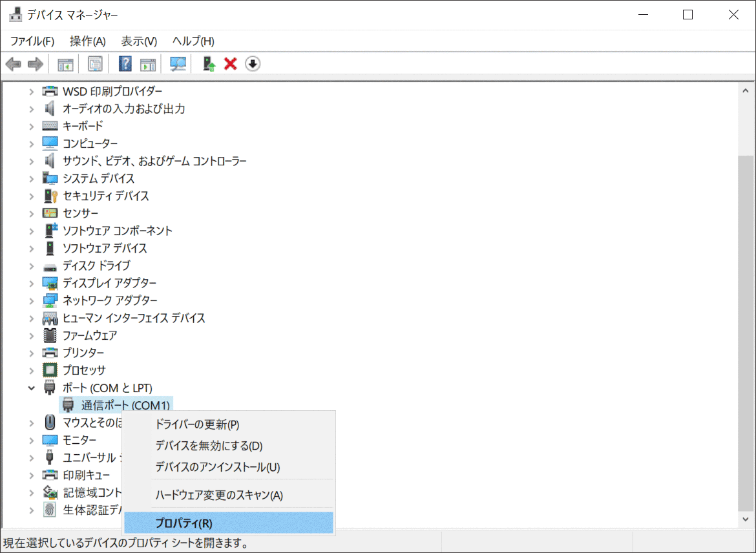The image size is (756, 553).
Task: Click the black down-arrow disable device icon
Action: [253, 64]
